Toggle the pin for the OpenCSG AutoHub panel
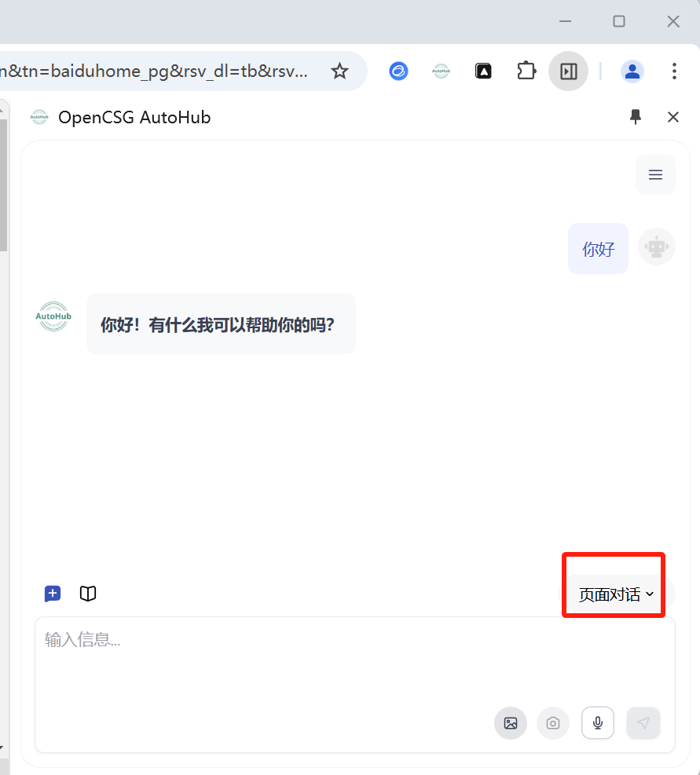700x775 pixels. (x=636, y=117)
